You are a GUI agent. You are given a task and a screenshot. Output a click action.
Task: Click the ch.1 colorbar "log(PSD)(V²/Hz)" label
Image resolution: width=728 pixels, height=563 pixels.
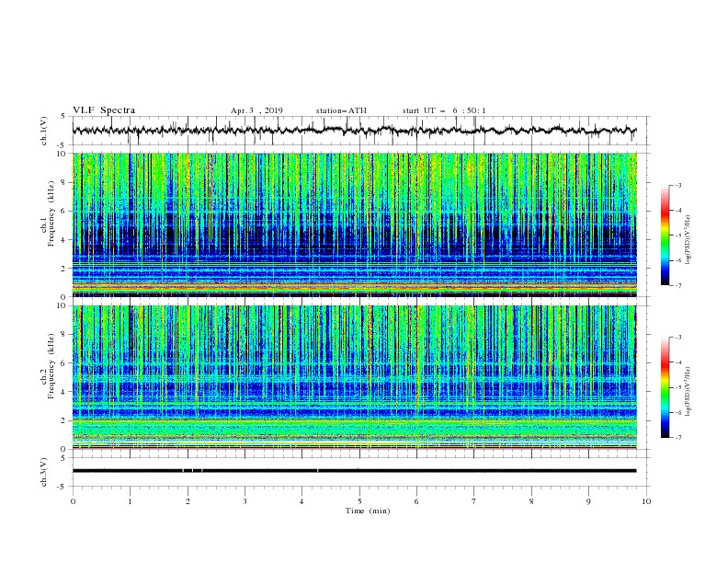pyautogui.click(x=688, y=240)
